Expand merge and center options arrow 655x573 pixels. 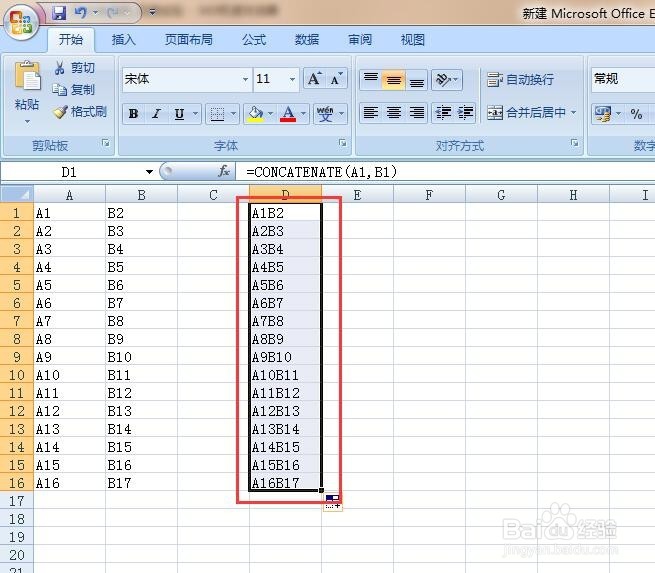click(x=574, y=112)
